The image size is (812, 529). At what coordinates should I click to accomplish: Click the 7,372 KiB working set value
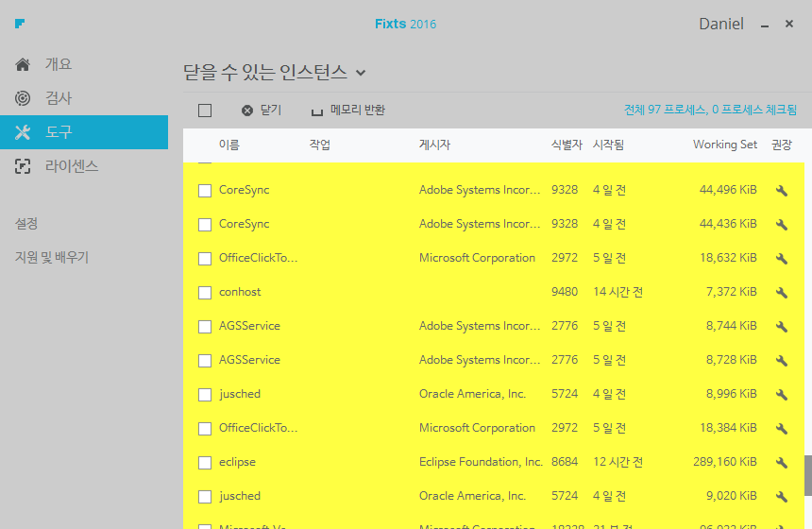pyautogui.click(x=731, y=292)
